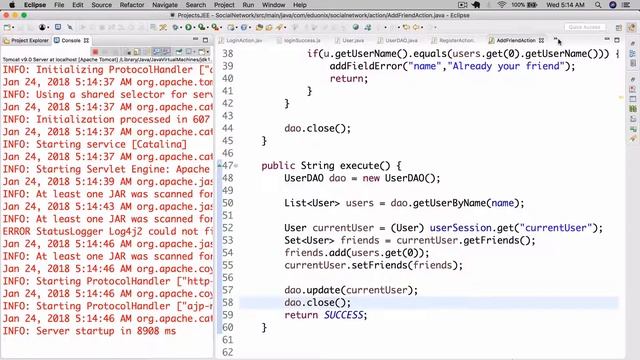Open the New button dropdown arrow
The height and width of the screenshot is (360, 640).
tap(13, 28)
